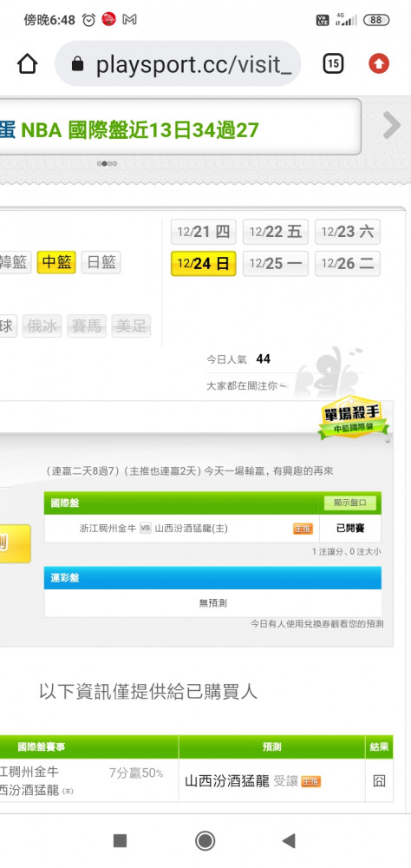Choose date 12/25 一
Screen dimensions: 411x868
point(276,264)
